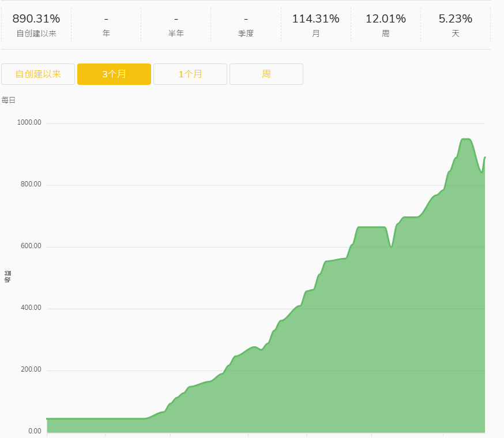Click the 0.00 y-axis label
504x438 pixels.
(x=35, y=431)
